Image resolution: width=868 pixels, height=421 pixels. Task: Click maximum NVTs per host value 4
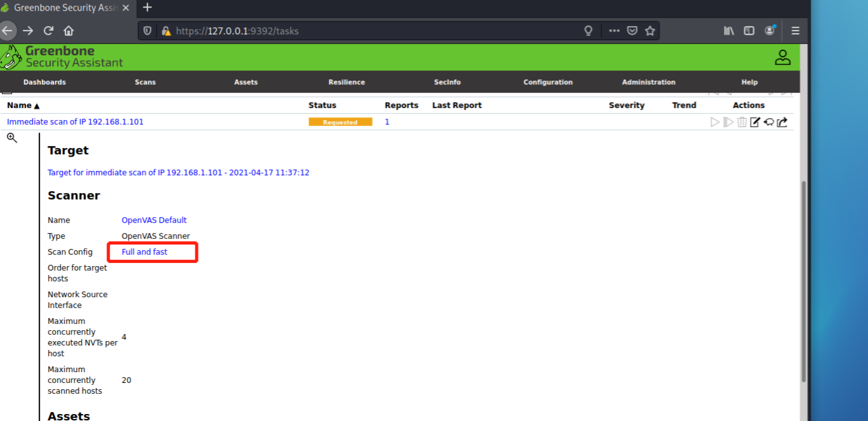pos(124,337)
